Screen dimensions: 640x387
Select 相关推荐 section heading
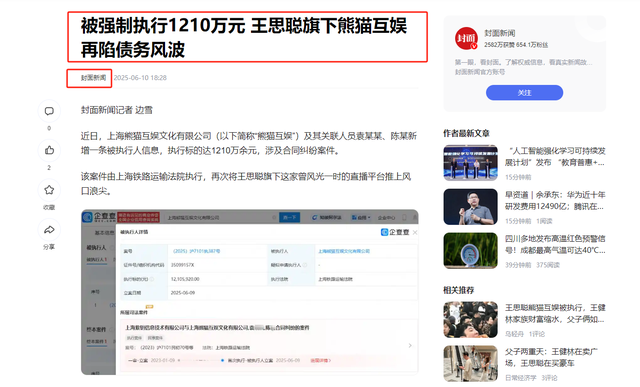[458, 290]
